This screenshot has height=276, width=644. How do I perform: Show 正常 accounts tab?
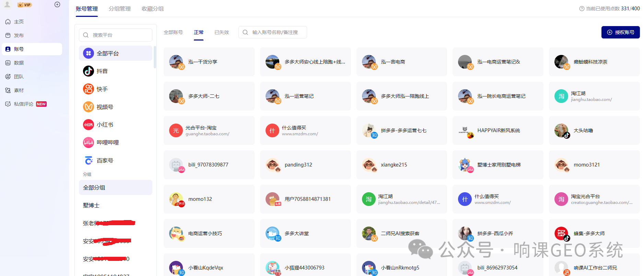(199, 32)
